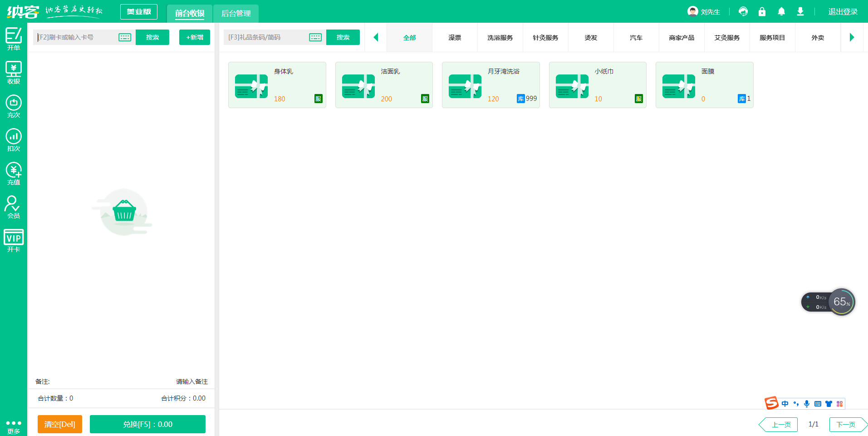Expand the 更多 menu in sidebar
This screenshot has width=868, height=436.
coord(14,426)
